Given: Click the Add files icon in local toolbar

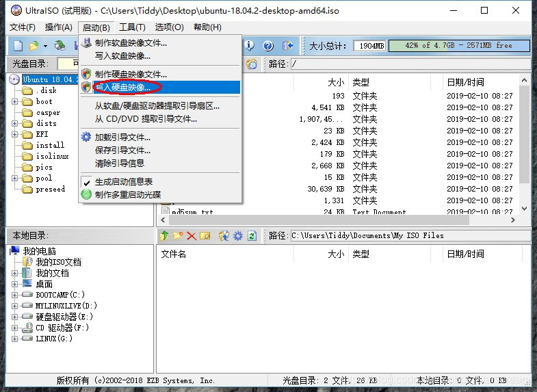Looking at the screenshot, I should [224, 235].
